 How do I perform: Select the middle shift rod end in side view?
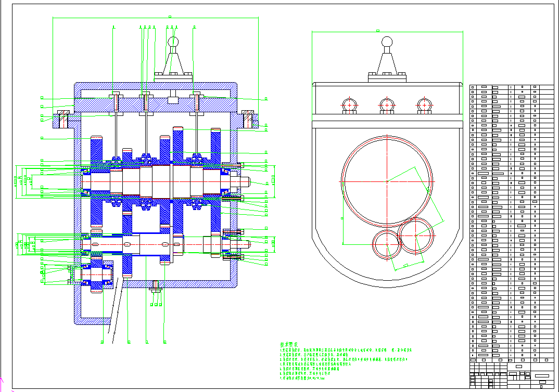tap(387, 105)
